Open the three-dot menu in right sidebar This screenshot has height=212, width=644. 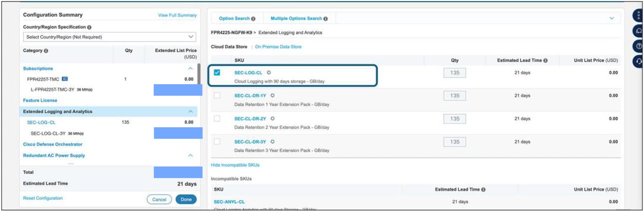(x=638, y=16)
